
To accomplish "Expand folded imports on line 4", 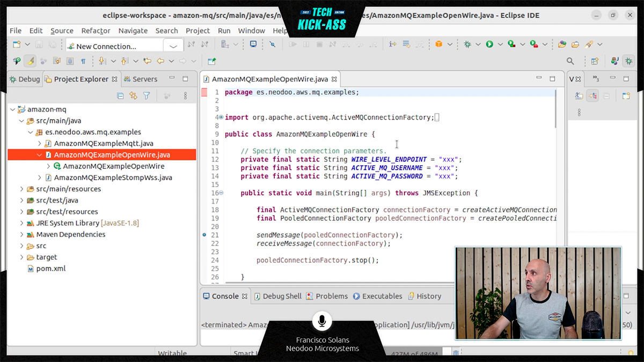I will [x=221, y=117].
